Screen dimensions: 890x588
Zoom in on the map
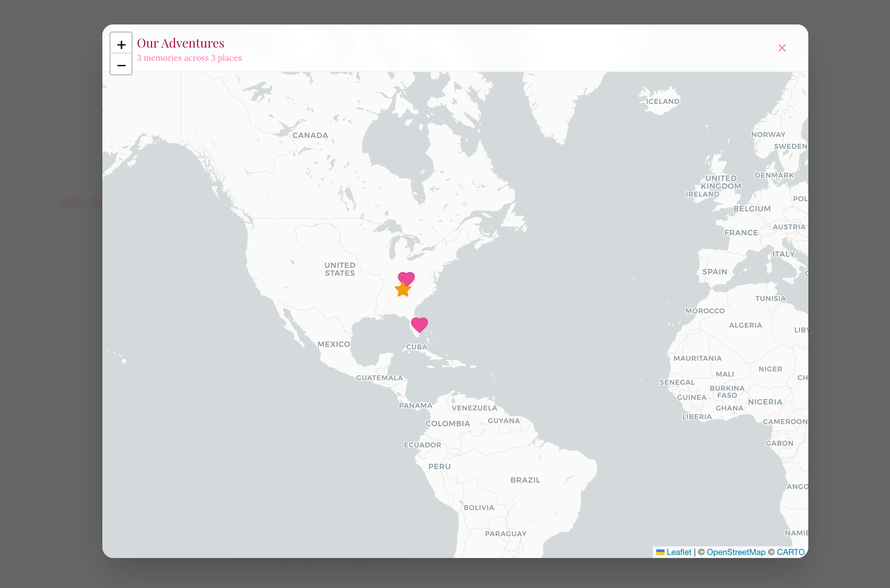coord(121,44)
